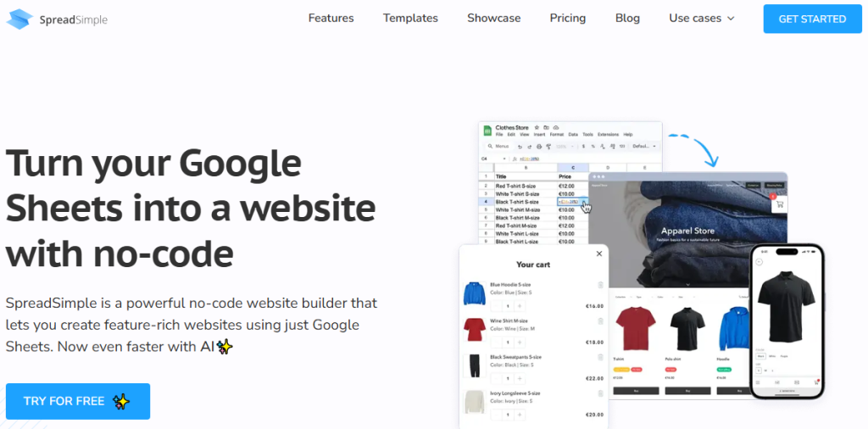Click the down chevron below Apparel Store banner
868x429 pixels.
coord(687,284)
